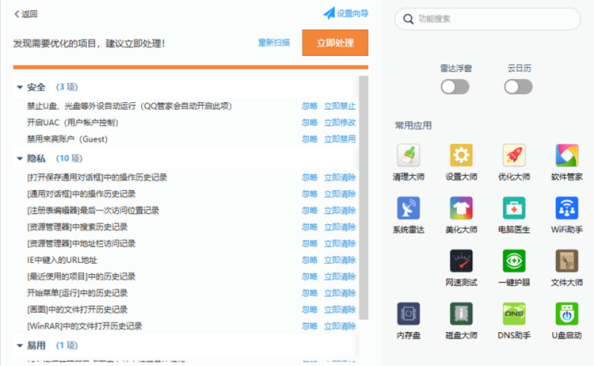The height and width of the screenshot is (366, 594).
Task: Collapse the 安全 section
Action: click(20, 87)
